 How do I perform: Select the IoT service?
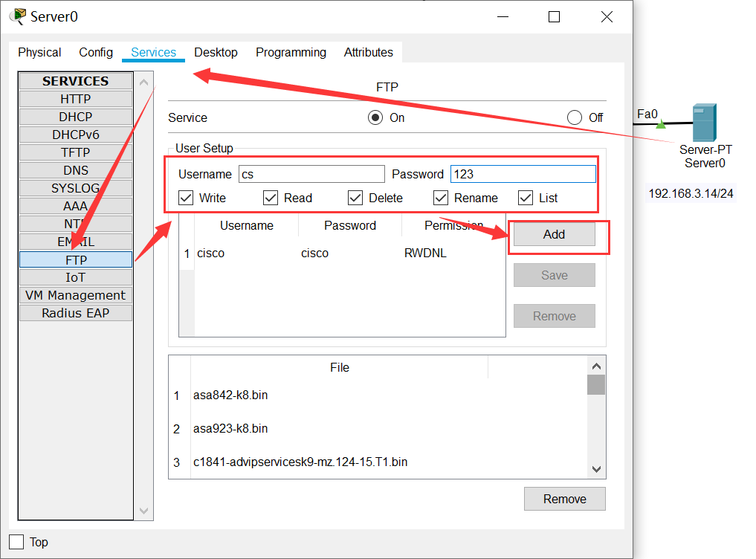tap(76, 277)
